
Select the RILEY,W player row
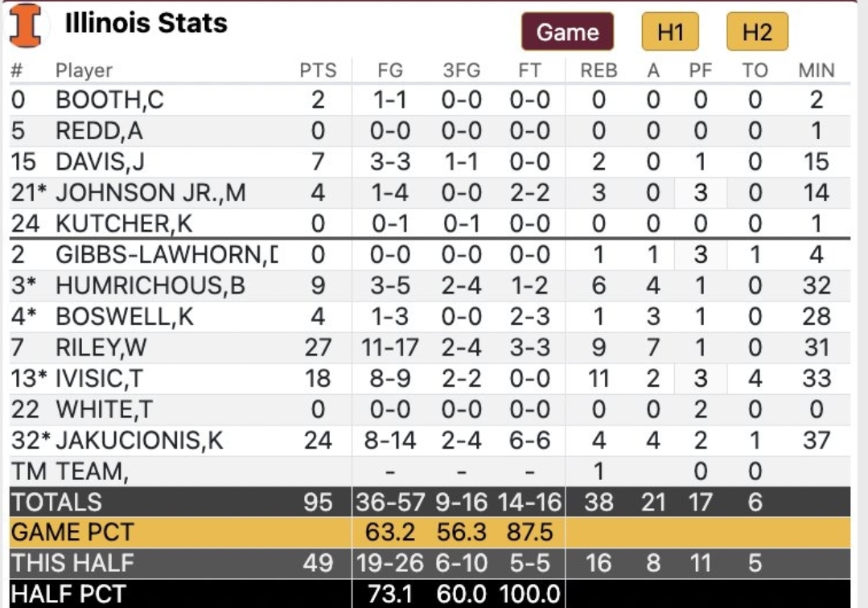point(430,347)
